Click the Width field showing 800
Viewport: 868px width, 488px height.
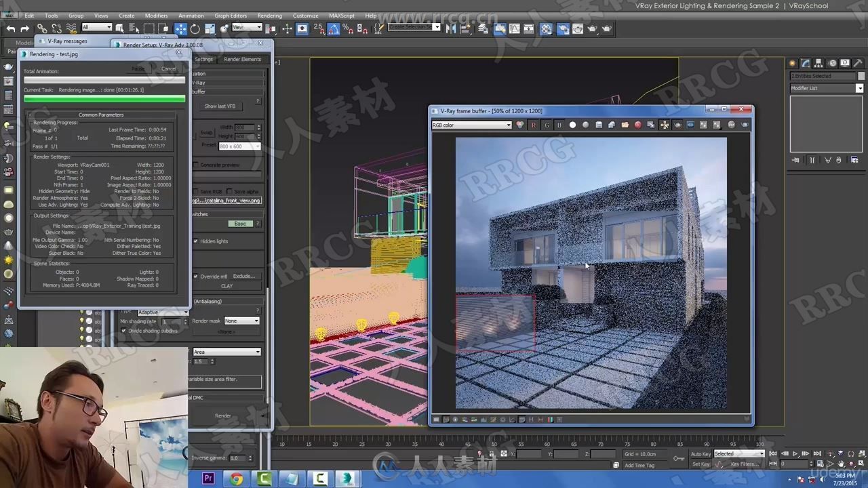[244, 127]
